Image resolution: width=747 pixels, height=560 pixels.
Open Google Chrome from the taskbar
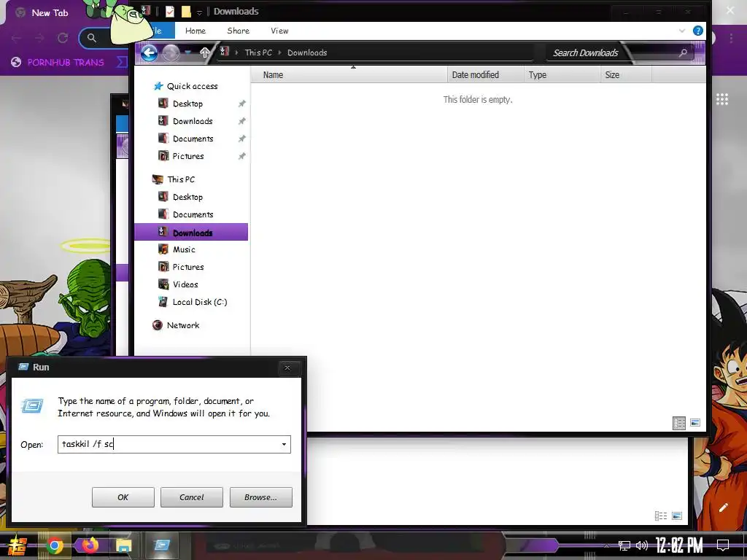tap(54, 545)
